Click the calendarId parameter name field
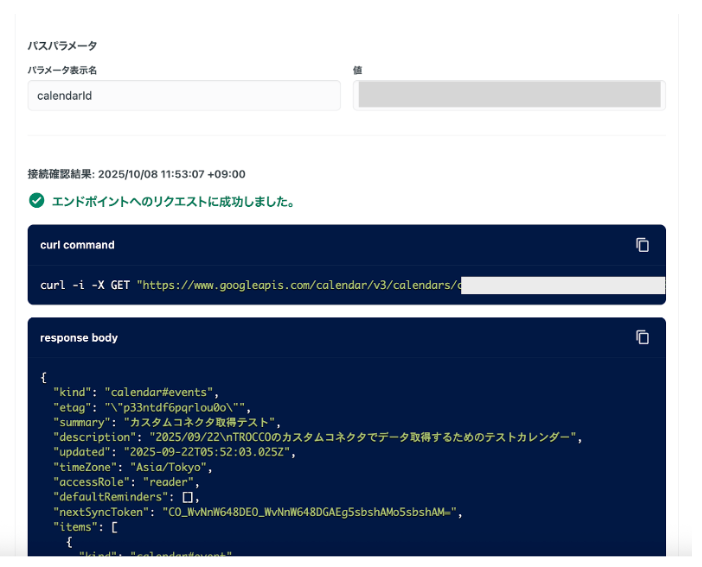702x567 pixels. 184,95
